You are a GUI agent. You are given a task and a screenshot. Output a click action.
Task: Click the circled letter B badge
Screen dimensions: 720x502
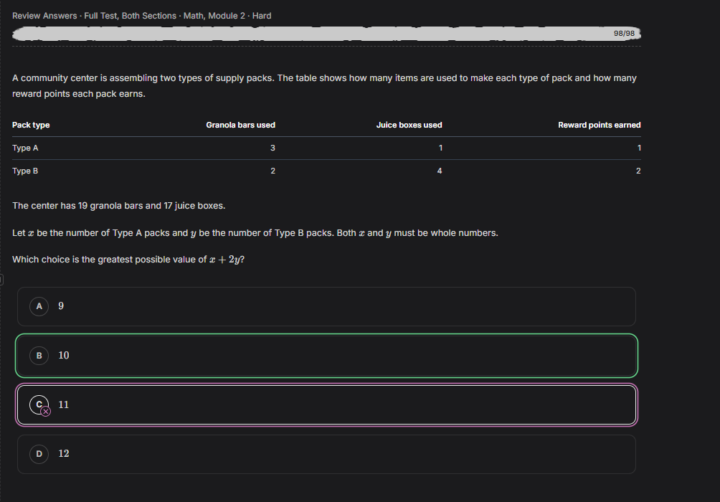click(x=39, y=355)
